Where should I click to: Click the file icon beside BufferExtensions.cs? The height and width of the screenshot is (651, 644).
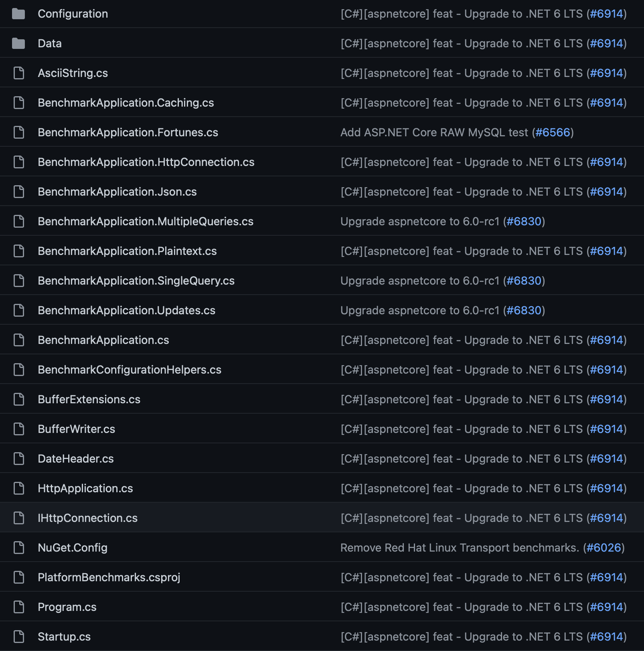tap(19, 400)
